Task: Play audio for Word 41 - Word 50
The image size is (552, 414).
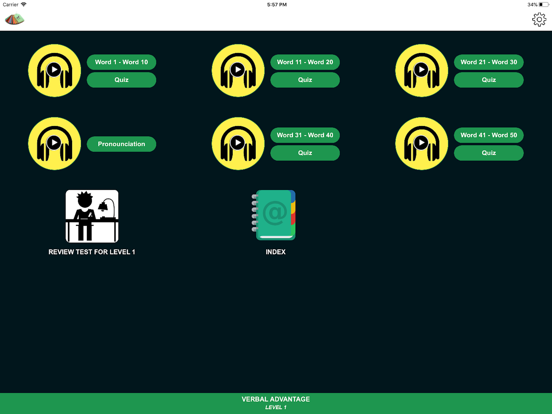Action: (x=422, y=144)
